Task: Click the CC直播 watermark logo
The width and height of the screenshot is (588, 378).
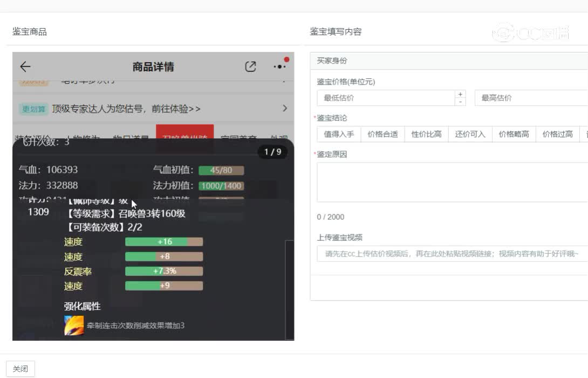Action: pyautogui.click(x=530, y=33)
